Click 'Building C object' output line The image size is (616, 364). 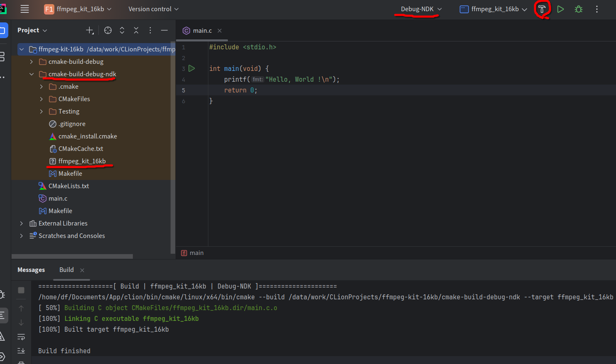point(171,308)
